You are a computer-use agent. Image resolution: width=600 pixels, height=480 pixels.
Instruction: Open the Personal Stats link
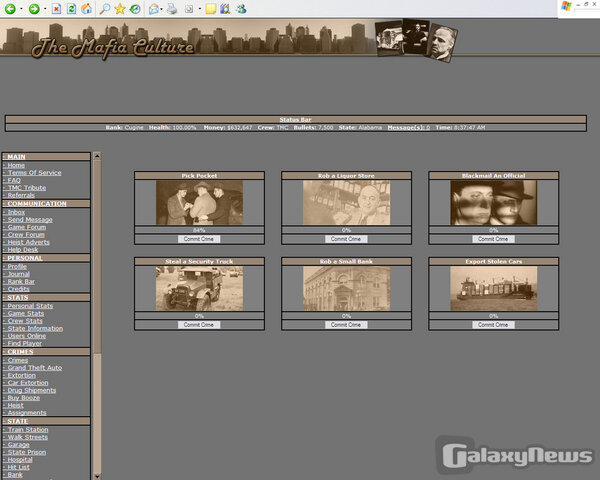tap(30, 306)
